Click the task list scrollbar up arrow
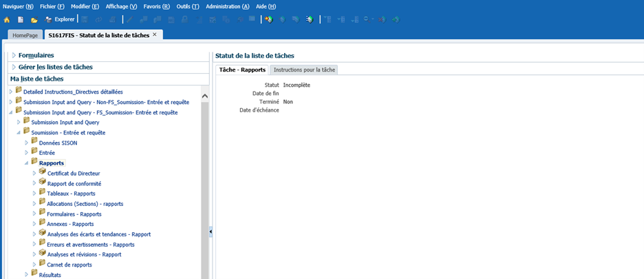 205,96
